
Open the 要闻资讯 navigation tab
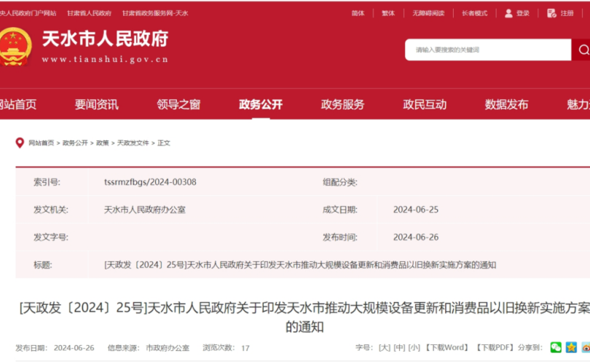pos(96,104)
